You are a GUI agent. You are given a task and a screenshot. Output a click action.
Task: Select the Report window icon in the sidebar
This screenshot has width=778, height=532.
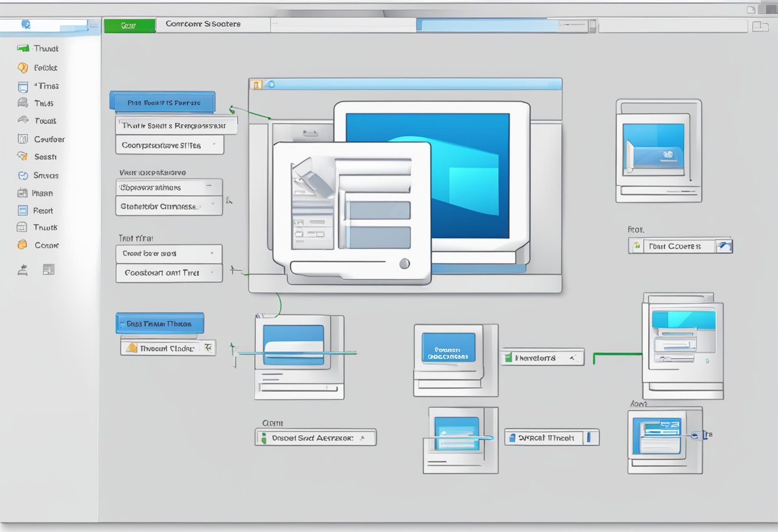coord(23,210)
